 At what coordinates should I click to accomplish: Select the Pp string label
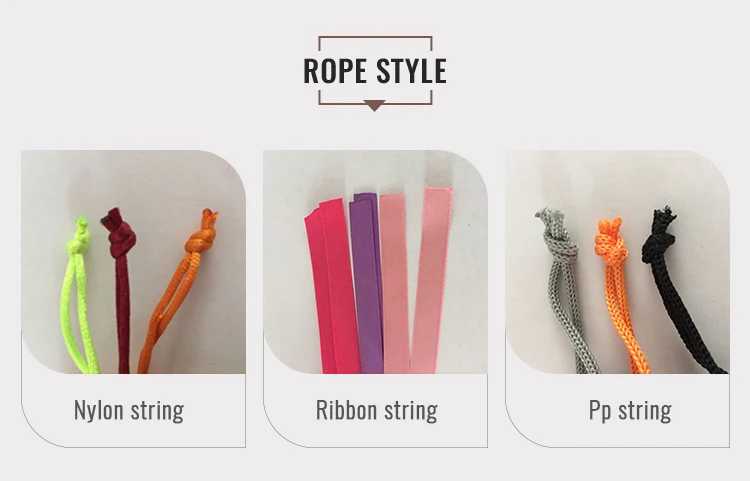point(630,410)
